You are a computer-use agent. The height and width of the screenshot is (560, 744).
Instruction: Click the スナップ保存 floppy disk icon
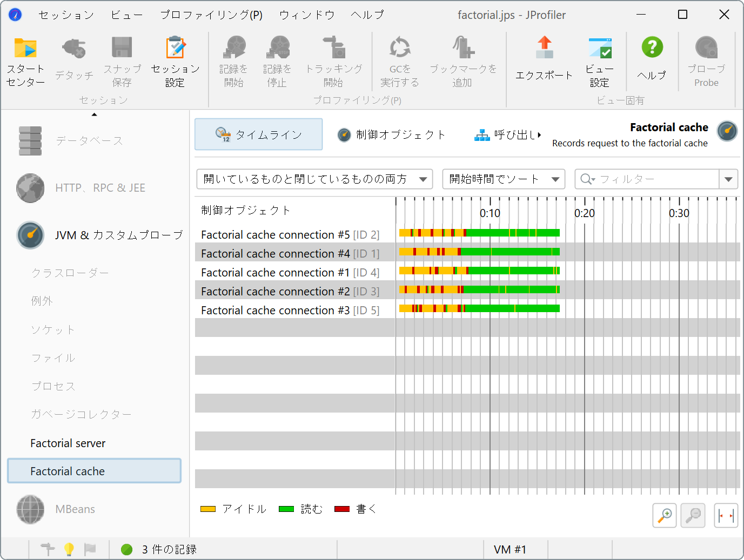pyautogui.click(x=122, y=48)
